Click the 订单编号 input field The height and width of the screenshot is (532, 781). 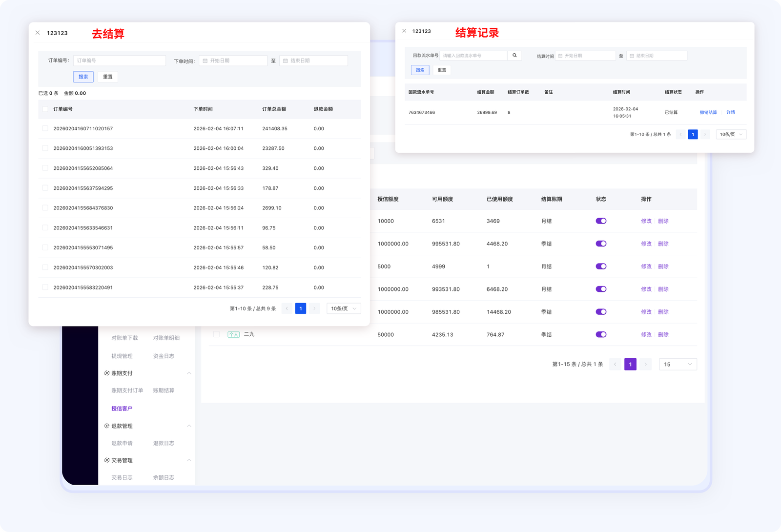coord(120,61)
